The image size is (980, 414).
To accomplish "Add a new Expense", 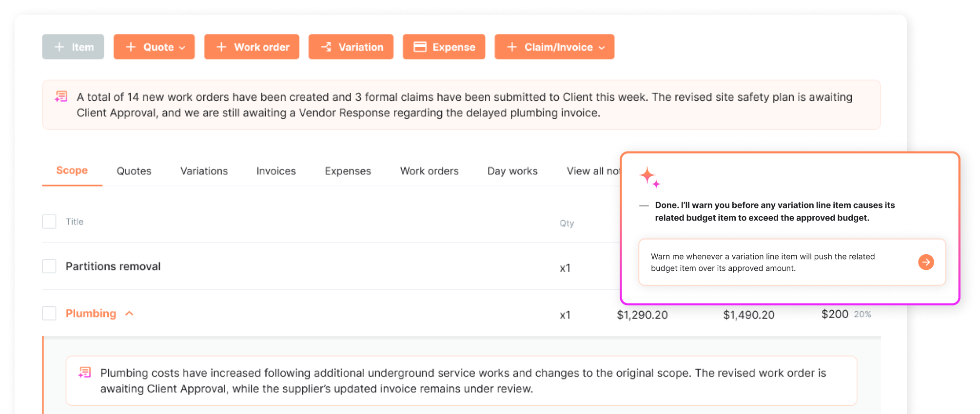I will pos(444,47).
